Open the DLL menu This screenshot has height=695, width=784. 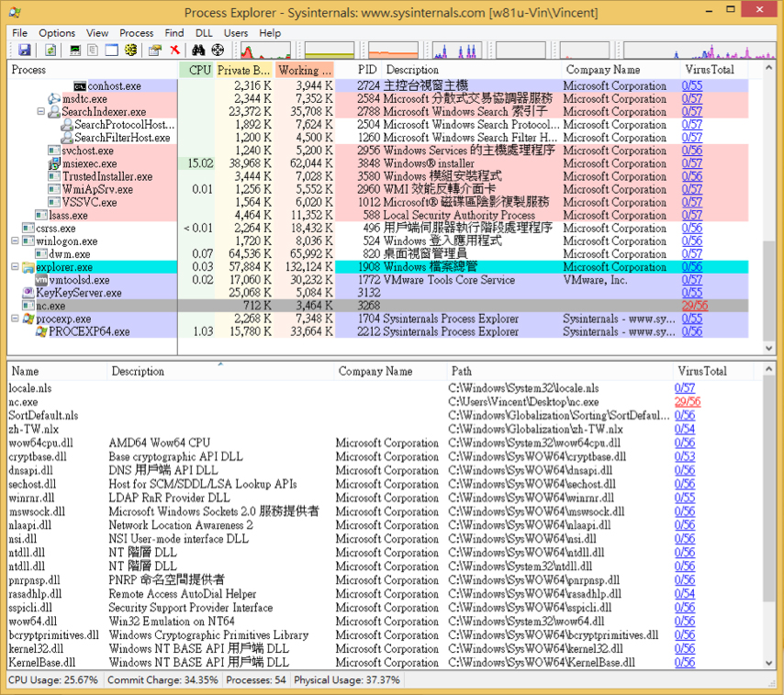(204, 33)
